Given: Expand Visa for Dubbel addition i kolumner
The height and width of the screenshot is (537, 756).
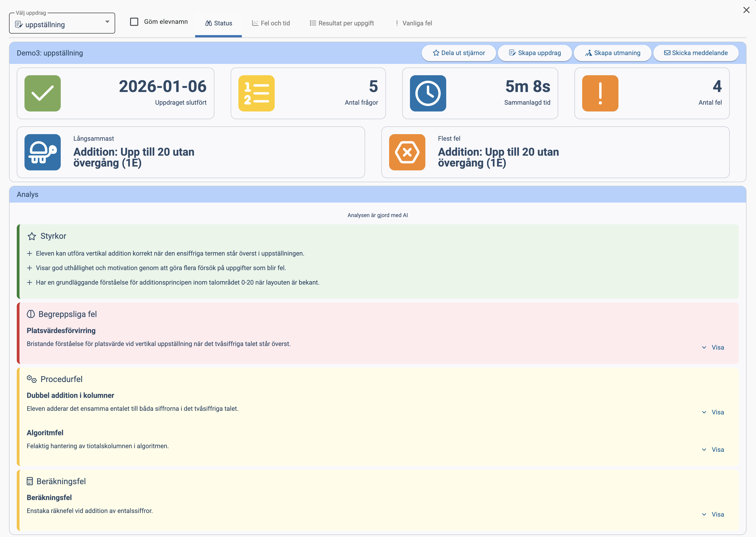Looking at the screenshot, I should (x=713, y=412).
